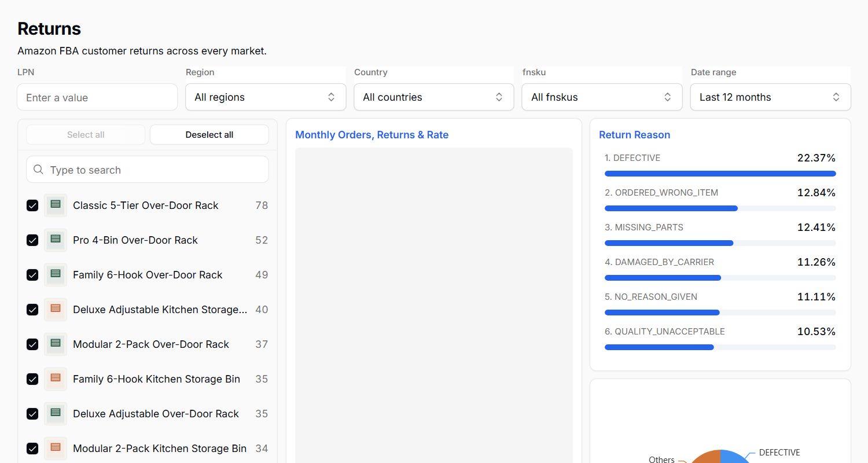Open the All fnskus dropdown
Image resolution: width=868 pixels, height=463 pixels.
[602, 97]
